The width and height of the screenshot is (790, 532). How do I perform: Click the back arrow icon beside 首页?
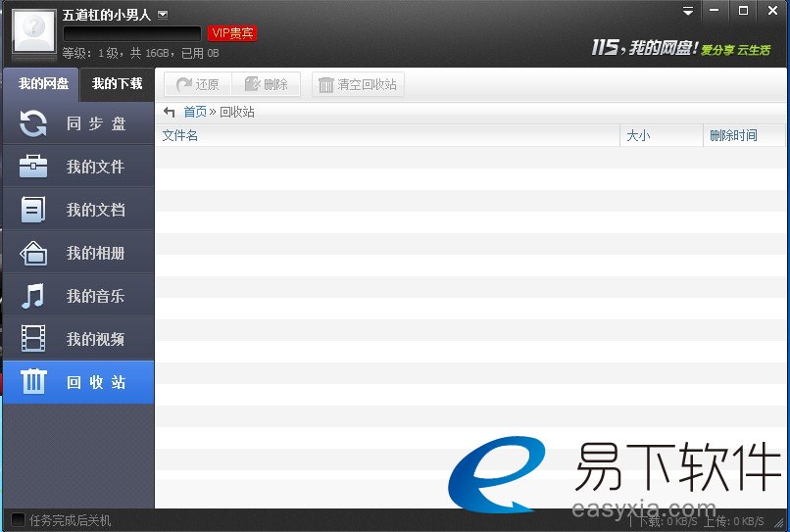coord(170,112)
